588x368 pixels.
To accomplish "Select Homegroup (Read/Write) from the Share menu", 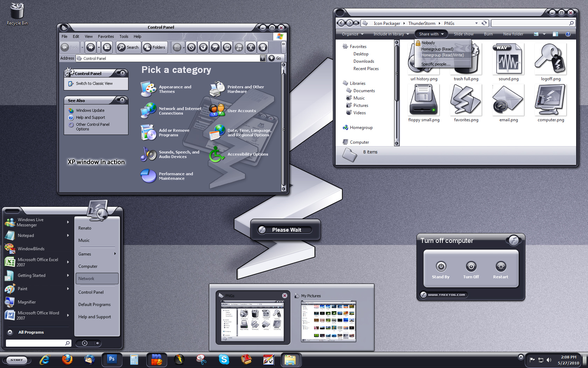I will point(442,55).
